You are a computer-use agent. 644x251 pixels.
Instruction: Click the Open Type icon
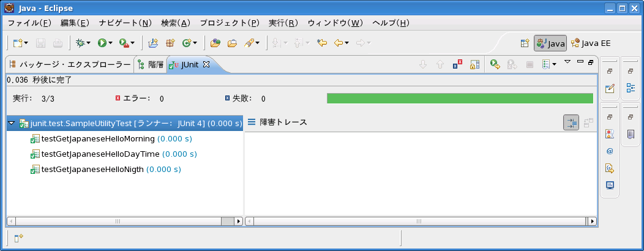[x=215, y=43]
